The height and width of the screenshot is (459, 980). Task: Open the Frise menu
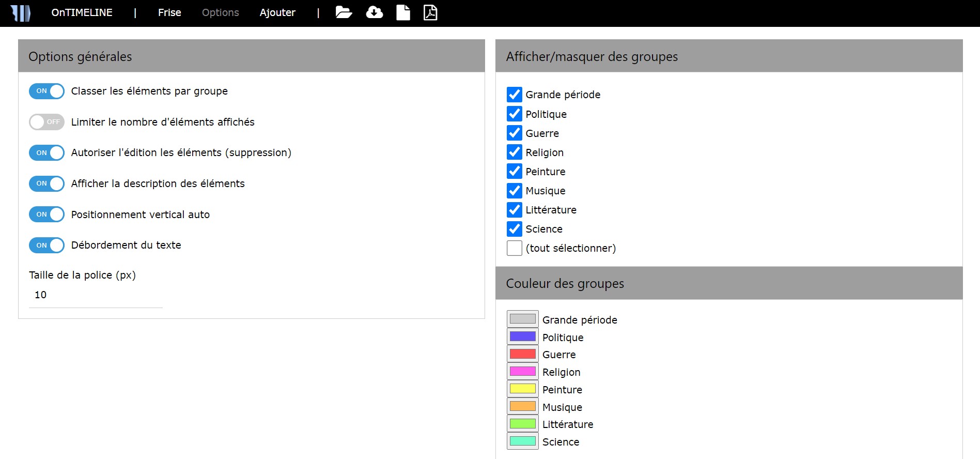(169, 12)
